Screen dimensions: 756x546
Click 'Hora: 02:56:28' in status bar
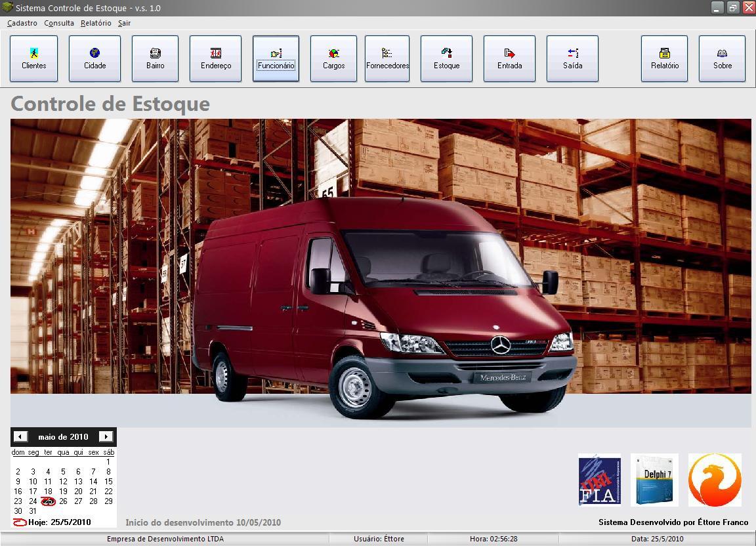(x=493, y=539)
